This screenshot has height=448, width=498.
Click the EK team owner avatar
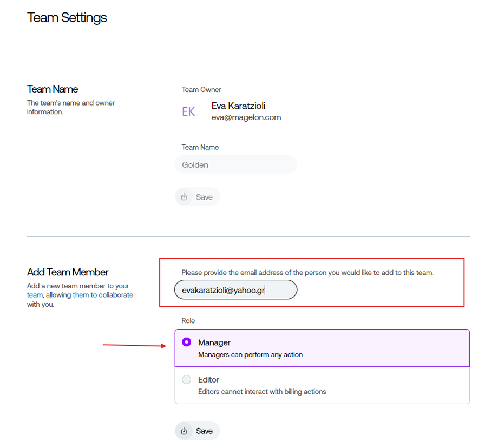(188, 111)
